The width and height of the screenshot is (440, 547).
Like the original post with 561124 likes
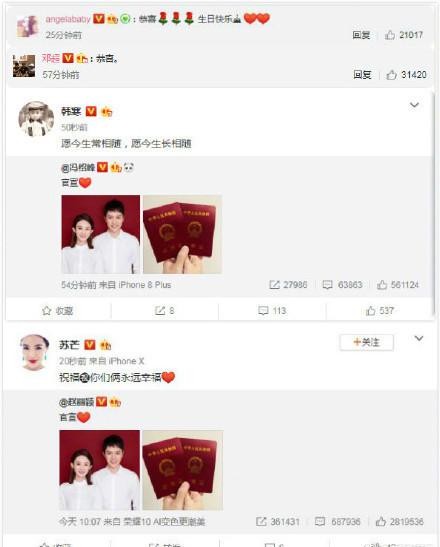398,285
